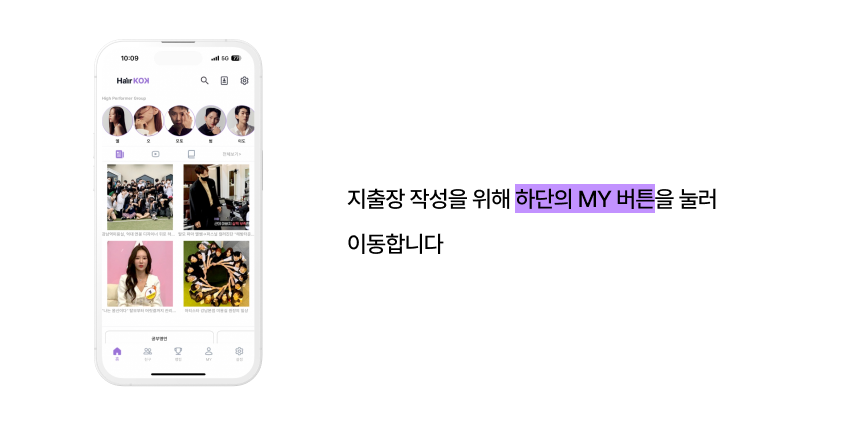Viewport: 860px width, 425px height.
Task: Select first High Performer profile with long hair
Action: pyautogui.click(x=117, y=121)
